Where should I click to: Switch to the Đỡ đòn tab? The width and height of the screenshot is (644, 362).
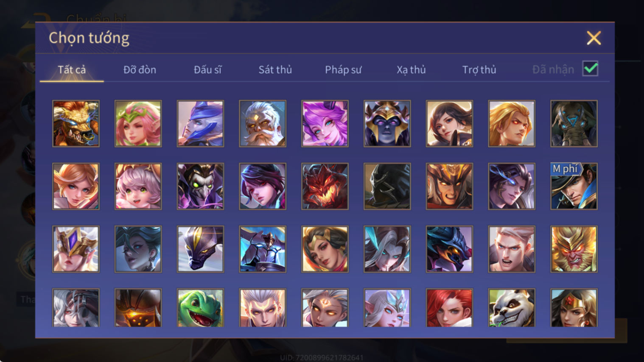[140, 70]
